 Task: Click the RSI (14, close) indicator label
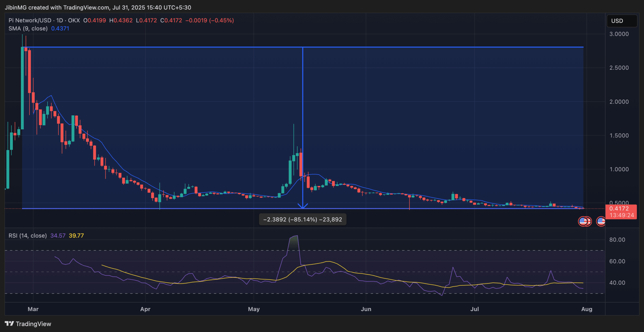pos(28,236)
